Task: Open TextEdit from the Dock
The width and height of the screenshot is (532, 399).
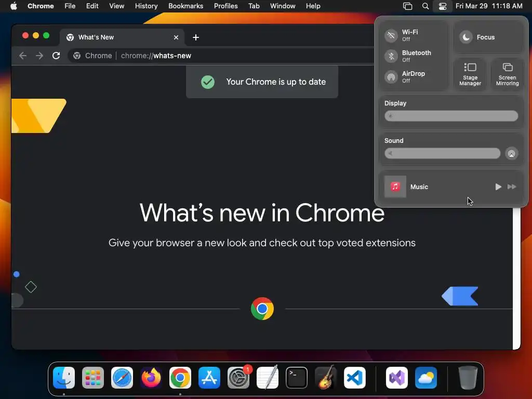Action: pos(268,378)
